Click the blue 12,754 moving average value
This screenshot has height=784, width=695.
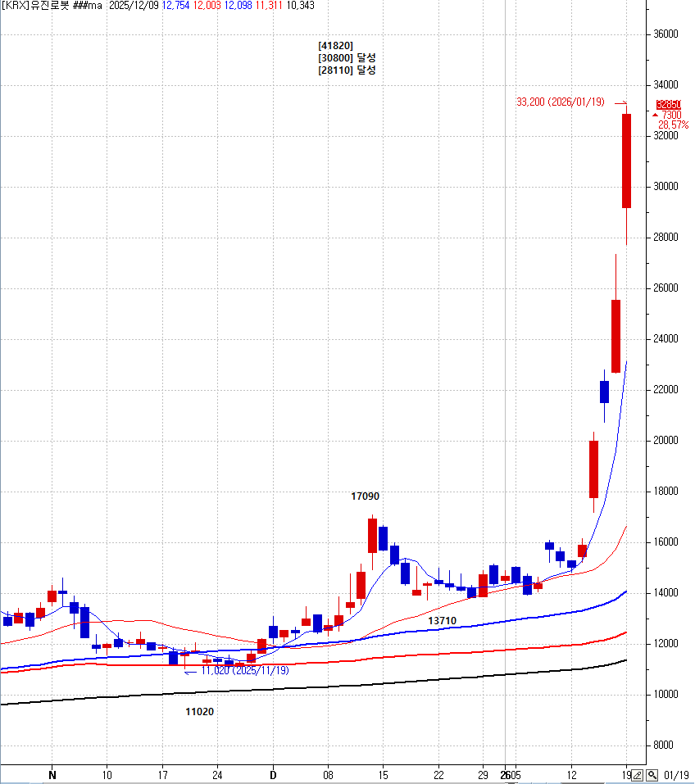point(176,6)
